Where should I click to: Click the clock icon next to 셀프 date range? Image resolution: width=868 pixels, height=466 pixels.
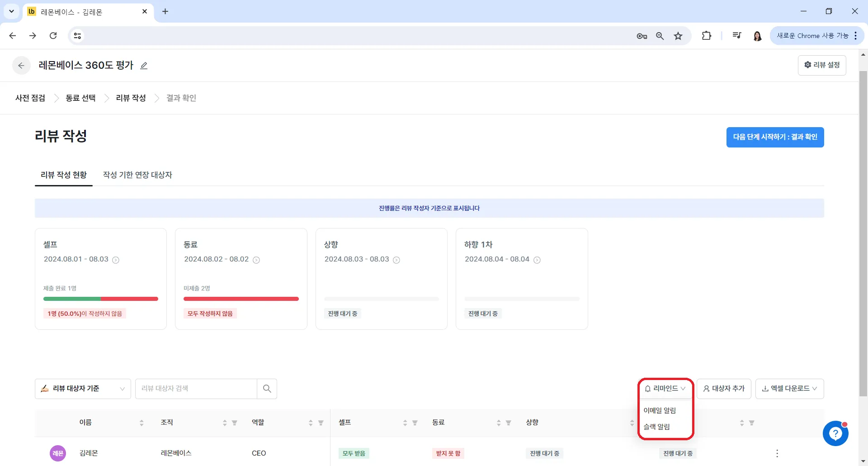[116, 260]
